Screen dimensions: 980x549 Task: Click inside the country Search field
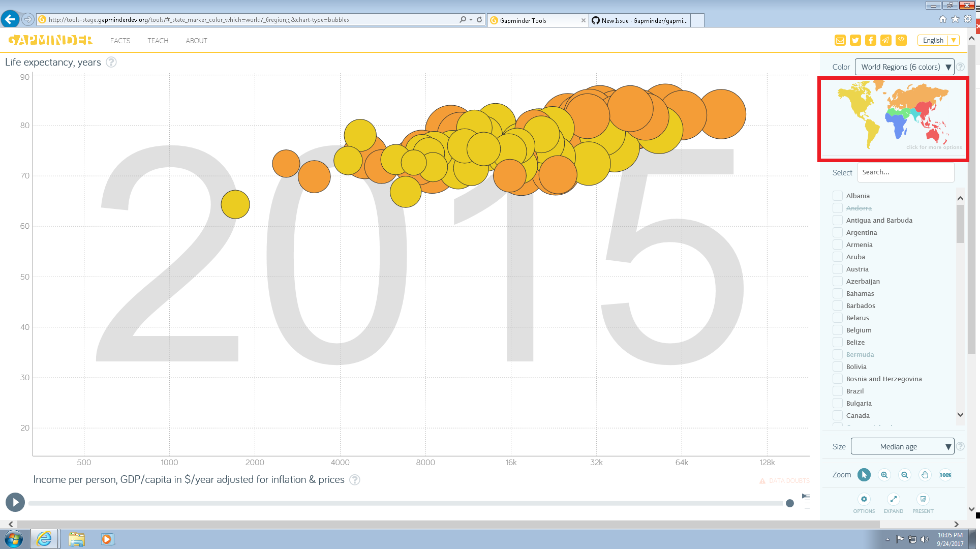click(x=905, y=172)
